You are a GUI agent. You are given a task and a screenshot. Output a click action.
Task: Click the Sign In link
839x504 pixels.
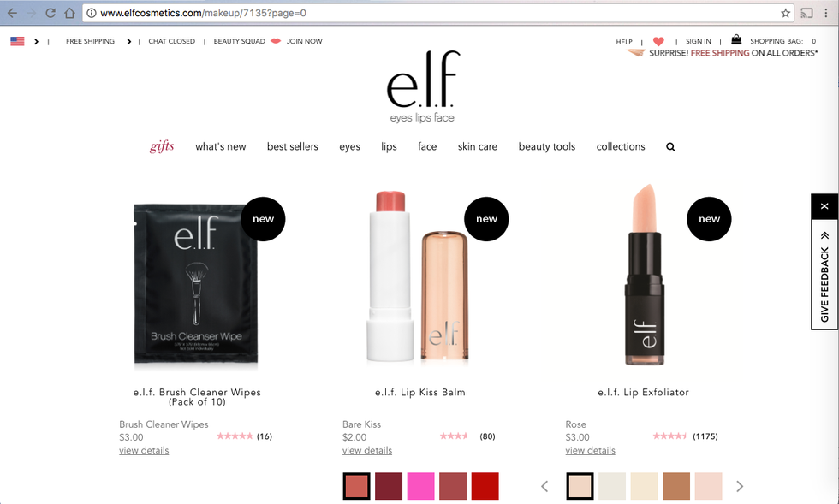[699, 41]
